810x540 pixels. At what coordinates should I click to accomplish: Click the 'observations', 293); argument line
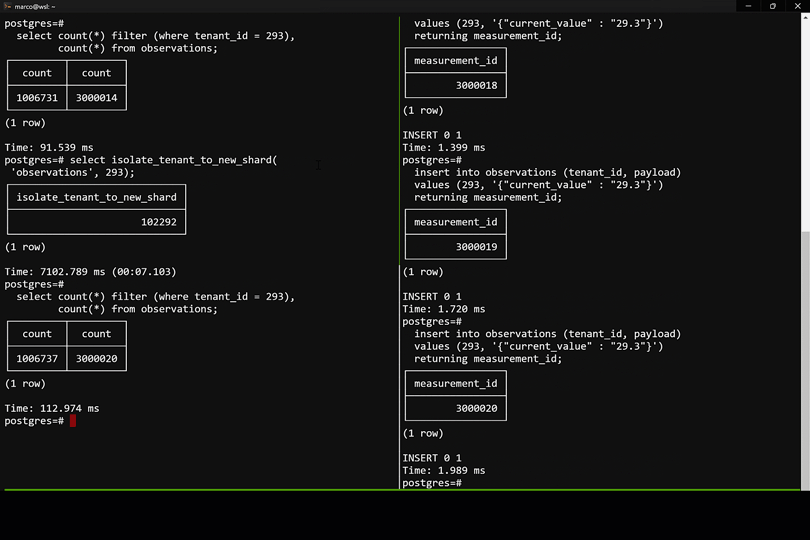coord(73,173)
